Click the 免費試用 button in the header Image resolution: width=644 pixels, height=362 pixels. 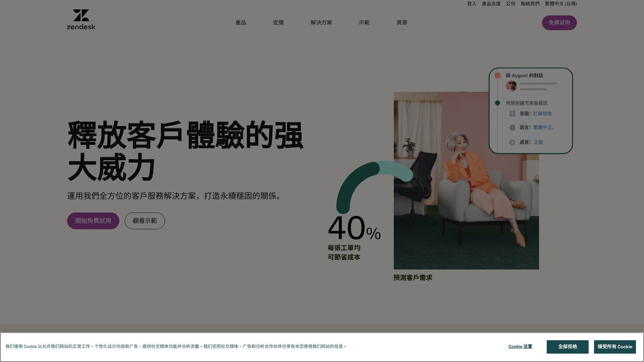[x=559, y=23]
